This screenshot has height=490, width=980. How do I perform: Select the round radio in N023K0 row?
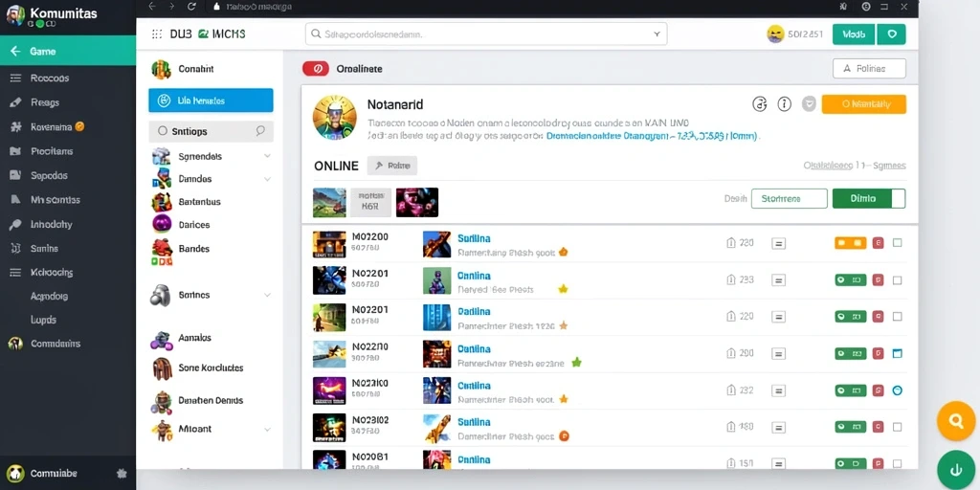tap(898, 390)
